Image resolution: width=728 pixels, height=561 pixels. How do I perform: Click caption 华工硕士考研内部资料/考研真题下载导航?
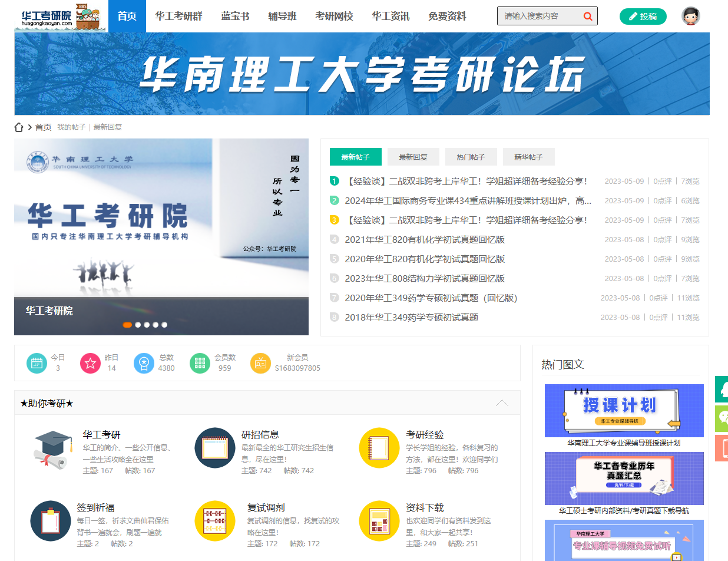(624, 510)
